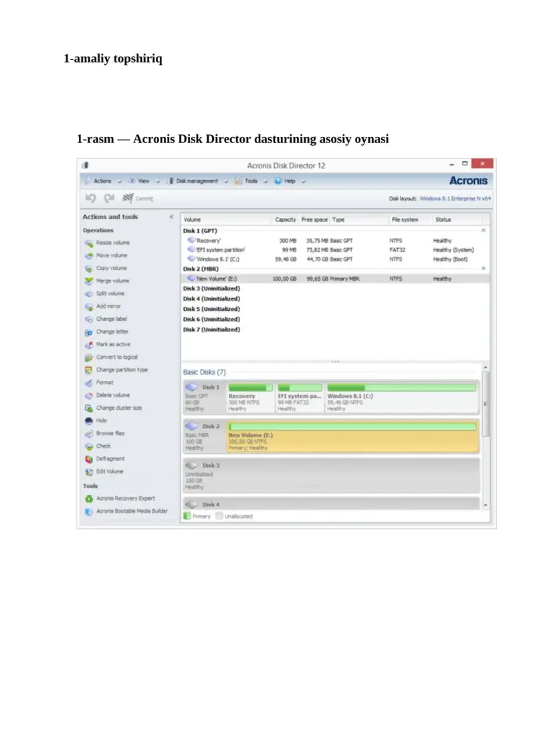Click the Change label icon

(89, 320)
